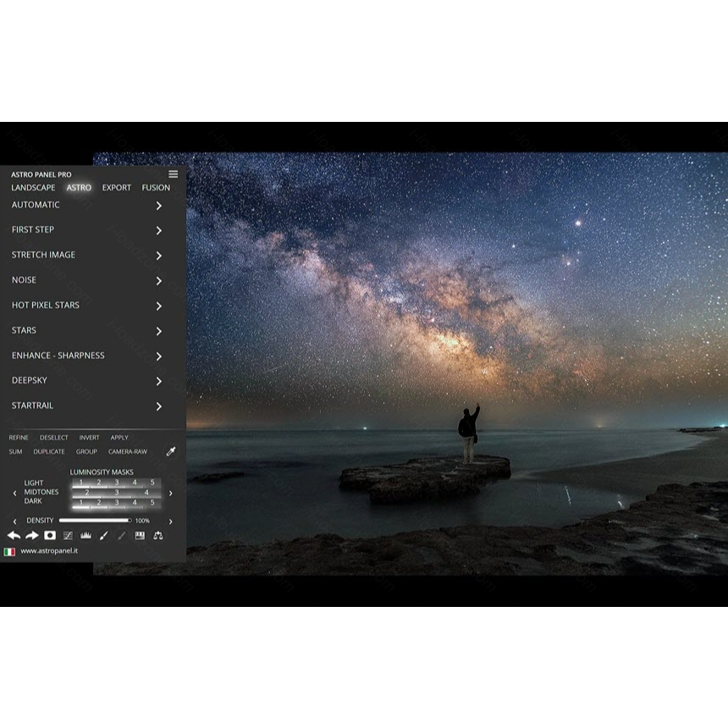This screenshot has width=728, height=728.
Task: Click the HOT PIXEL STARS label
Action: [46, 305]
